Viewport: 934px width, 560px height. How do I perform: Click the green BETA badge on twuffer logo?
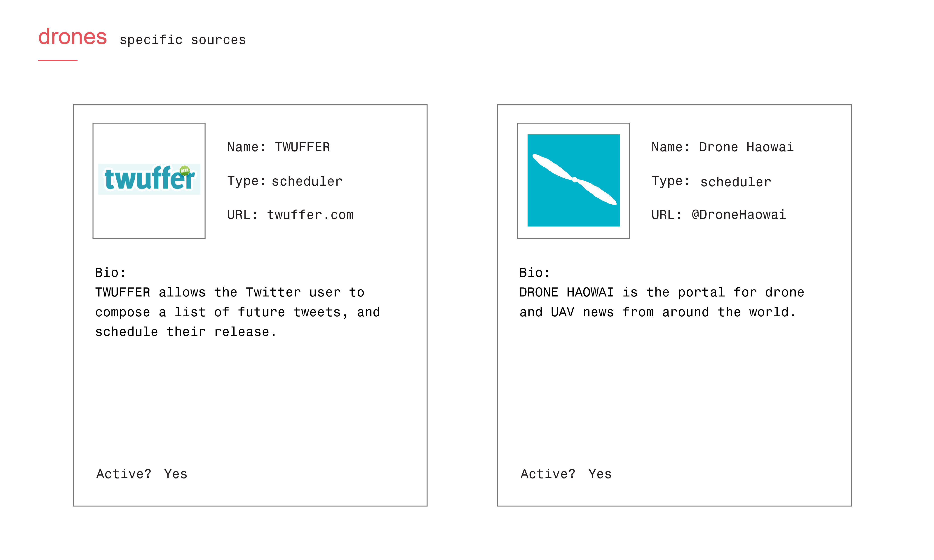184,170
